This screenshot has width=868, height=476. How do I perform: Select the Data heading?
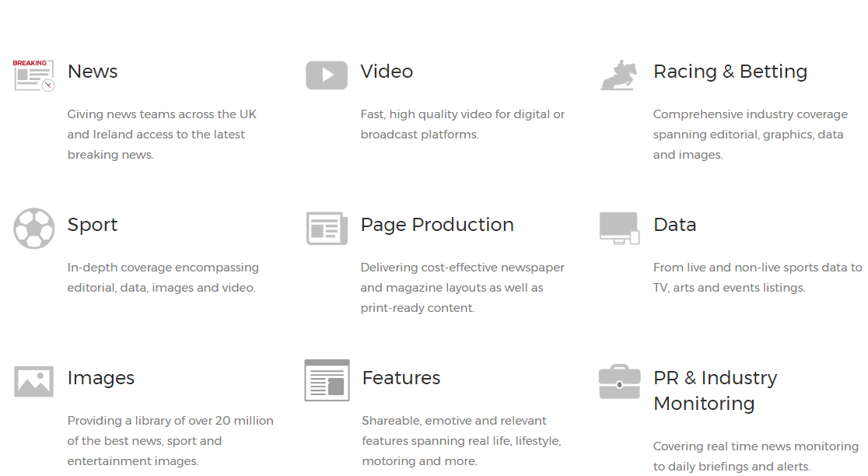pyautogui.click(x=674, y=225)
